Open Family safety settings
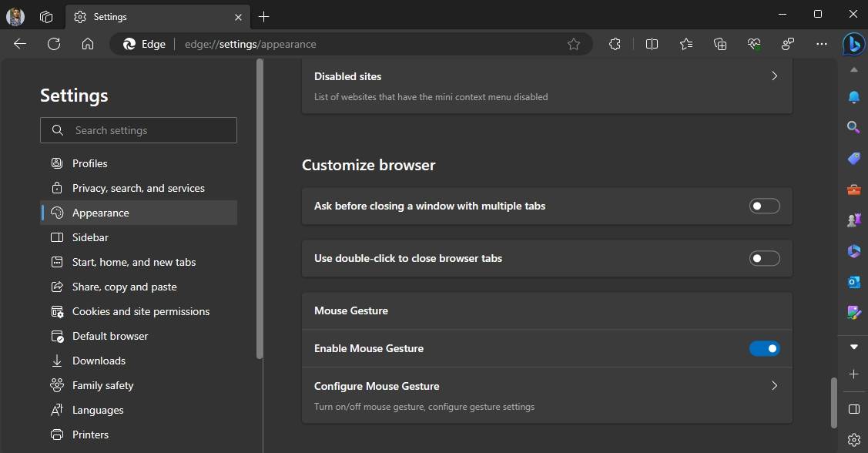Viewport: 868px width, 453px height. click(102, 385)
